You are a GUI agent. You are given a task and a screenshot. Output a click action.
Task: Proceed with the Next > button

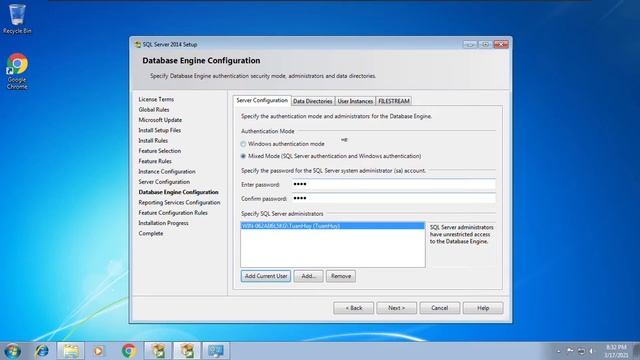(x=396, y=308)
